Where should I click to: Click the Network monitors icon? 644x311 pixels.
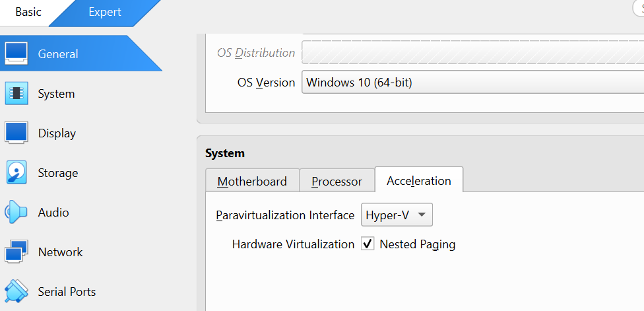tap(16, 252)
